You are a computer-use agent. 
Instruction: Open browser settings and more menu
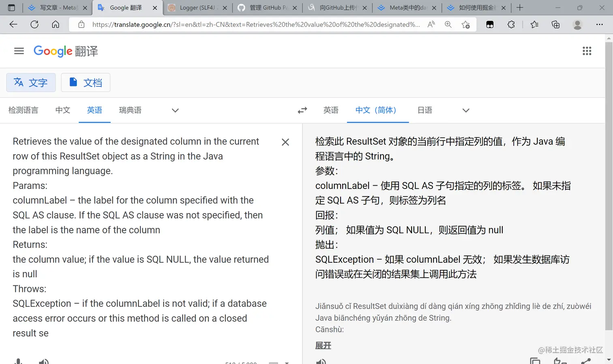(599, 24)
